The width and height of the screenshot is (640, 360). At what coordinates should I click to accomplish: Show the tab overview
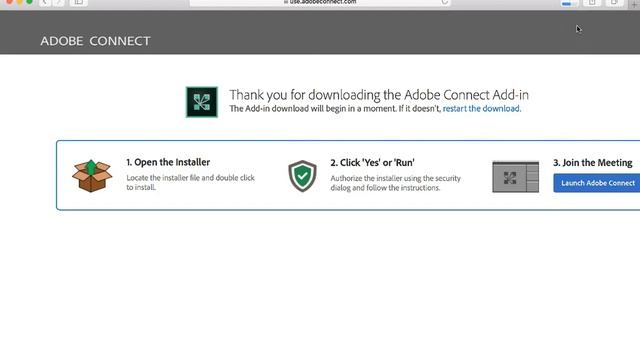tap(614, 2)
